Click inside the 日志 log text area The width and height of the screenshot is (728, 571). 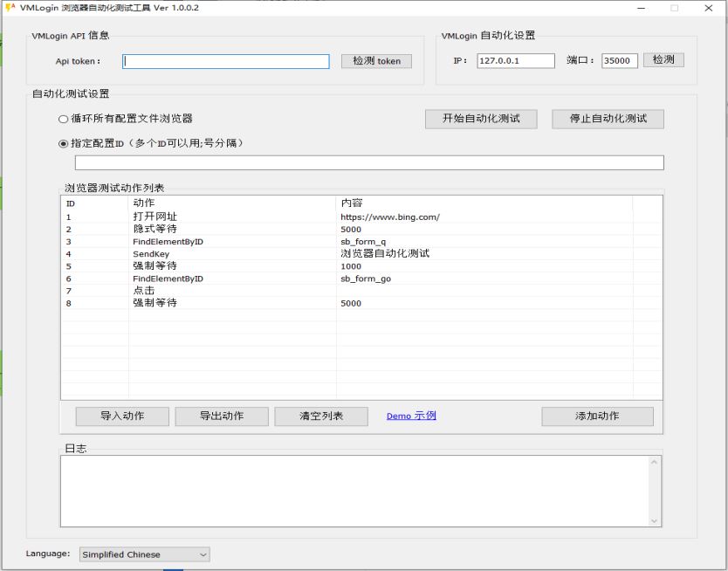pyautogui.click(x=354, y=492)
